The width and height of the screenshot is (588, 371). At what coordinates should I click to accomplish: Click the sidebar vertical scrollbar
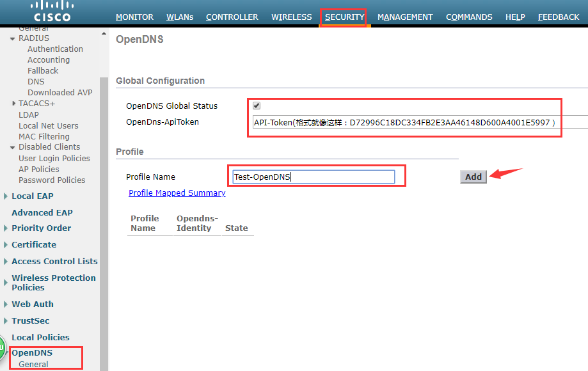pyautogui.click(x=104, y=224)
